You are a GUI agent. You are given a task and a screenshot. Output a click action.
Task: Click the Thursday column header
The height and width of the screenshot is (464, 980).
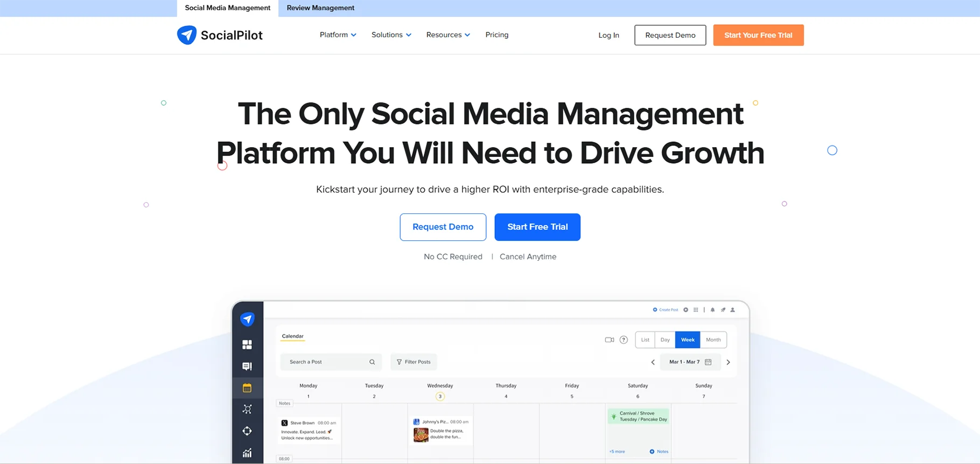pos(506,386)
